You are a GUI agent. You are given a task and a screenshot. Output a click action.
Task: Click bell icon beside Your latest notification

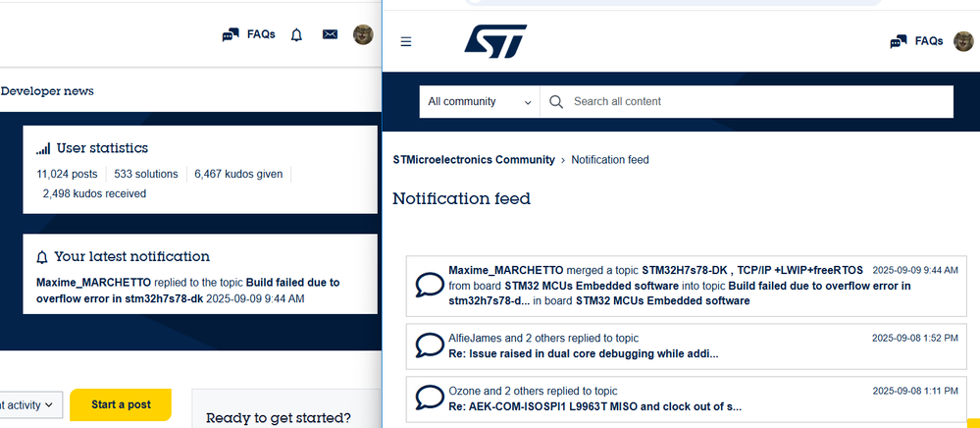tap(42, 257)
